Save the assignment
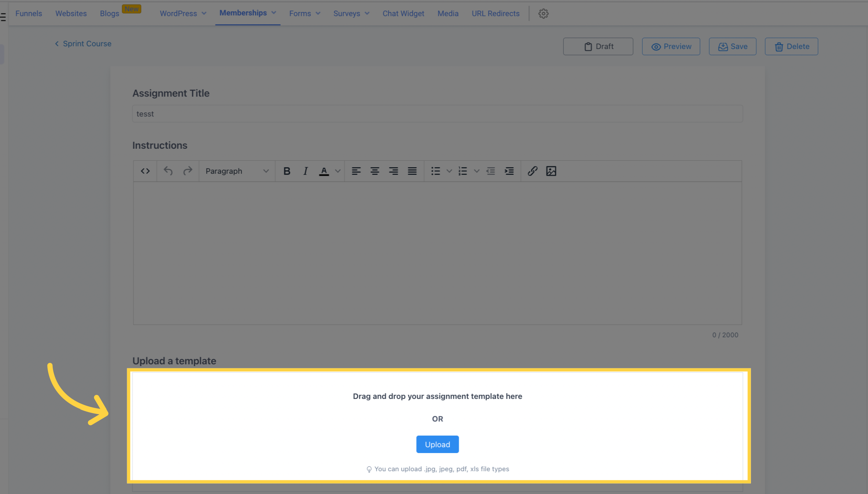 point(732,46)
